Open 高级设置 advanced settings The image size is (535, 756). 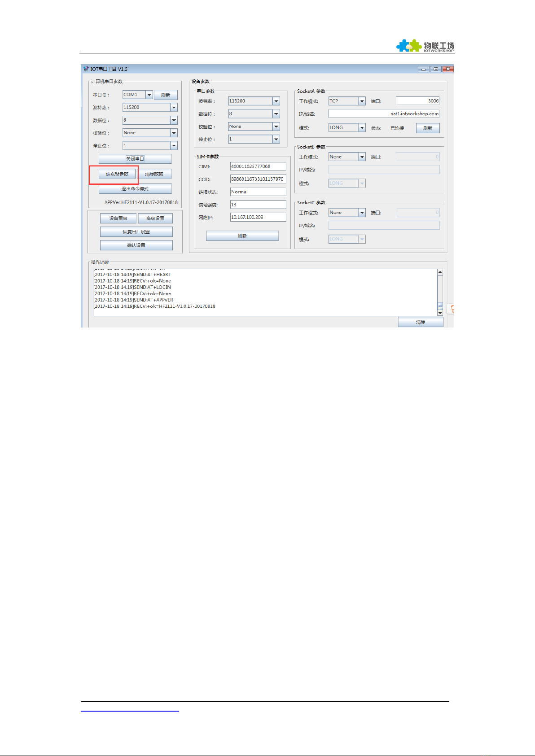[155, 218]
